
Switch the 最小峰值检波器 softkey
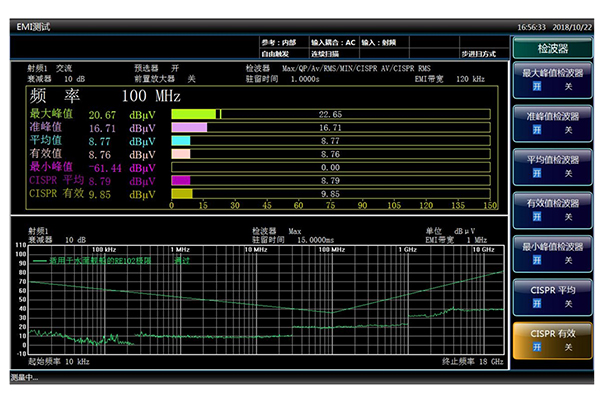552,253
